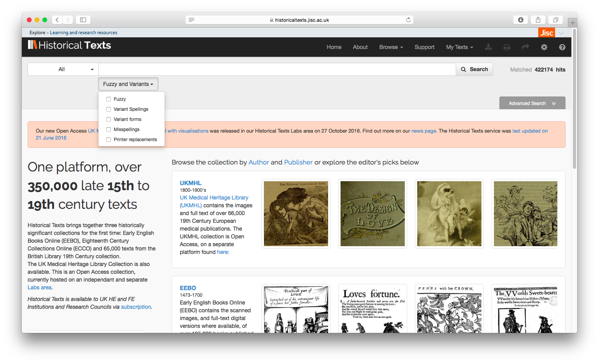Click the print icon in the navbar
The image size is (599, 364).
[507, 47]
